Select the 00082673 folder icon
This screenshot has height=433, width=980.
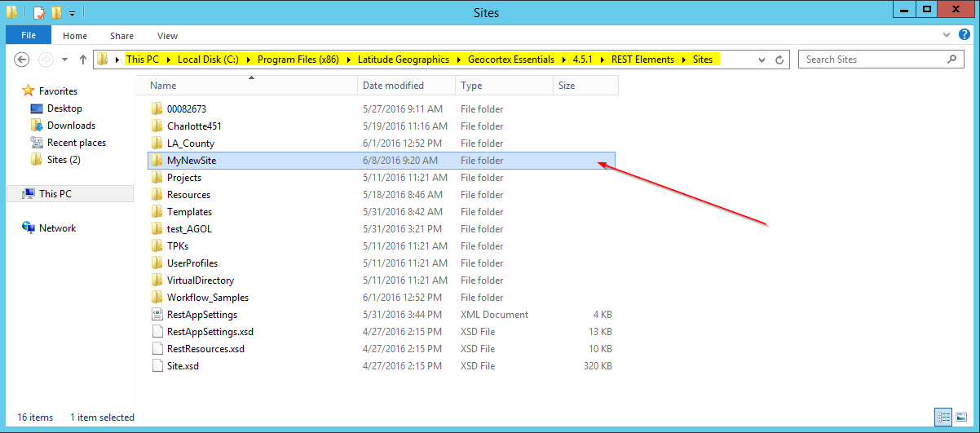(x=157, y=109)
